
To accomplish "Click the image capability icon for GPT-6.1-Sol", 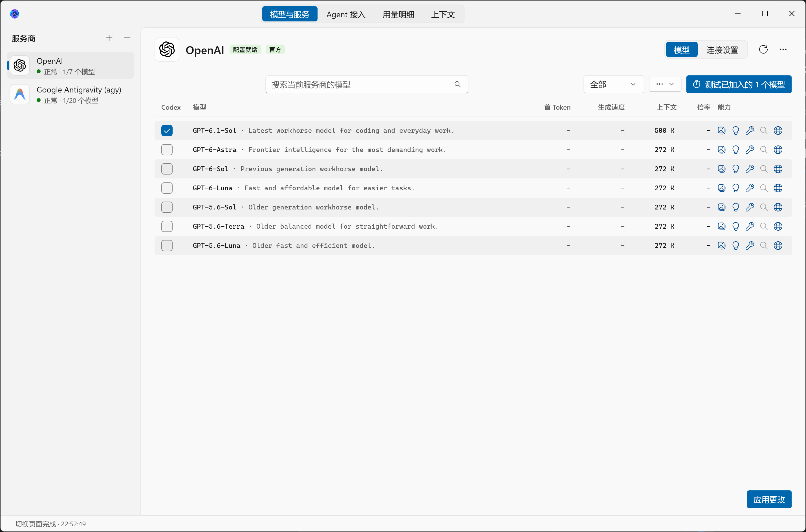I will pyautogui.click(x=722, y=131).
